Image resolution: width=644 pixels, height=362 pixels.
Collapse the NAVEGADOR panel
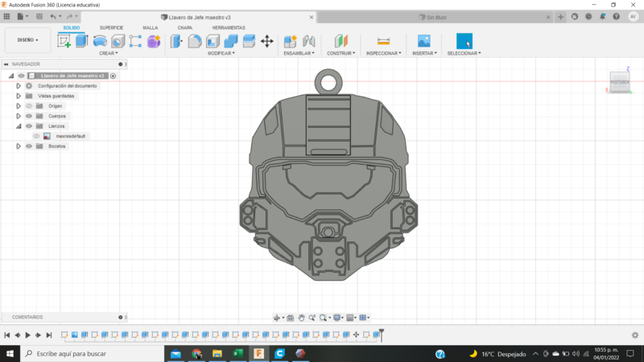click(x=6, y=64)
